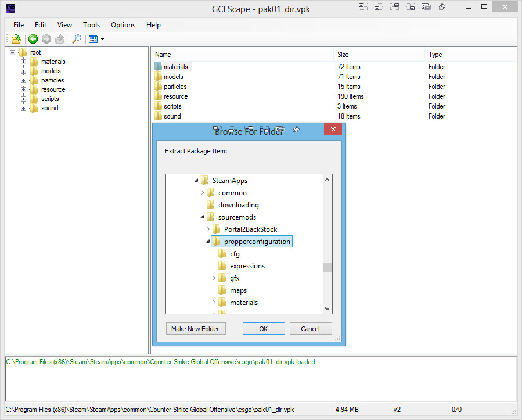Click the sound folder icon in file list
522x420 pixels.
click(158, 116)
